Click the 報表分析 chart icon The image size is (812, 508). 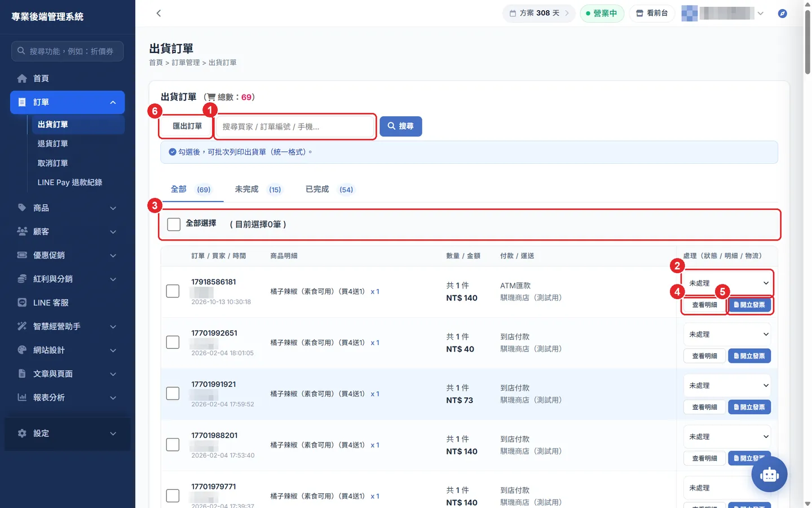(x=22, y=397)
